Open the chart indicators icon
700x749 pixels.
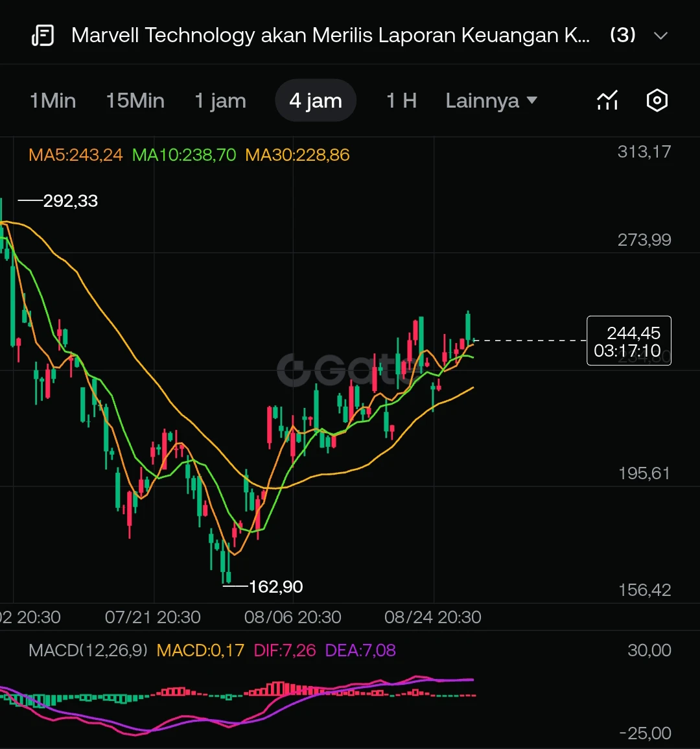pos(607,101)
